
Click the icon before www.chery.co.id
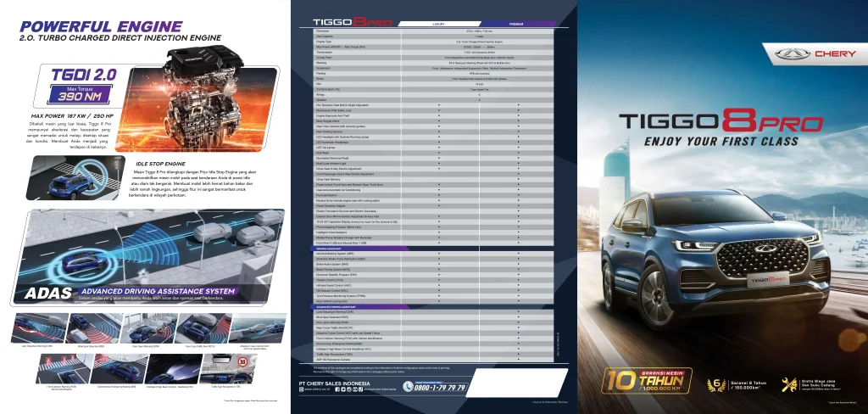(x=301, y=389)
